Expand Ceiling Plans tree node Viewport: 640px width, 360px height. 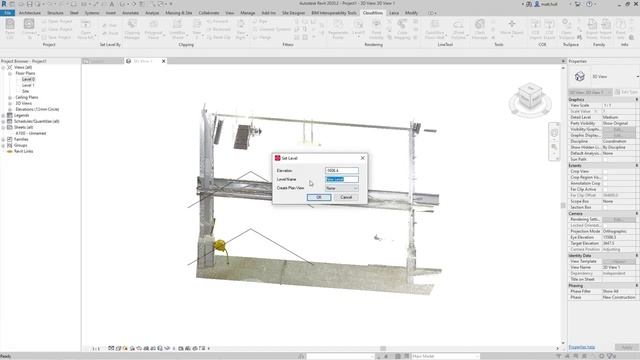[10, 98]
